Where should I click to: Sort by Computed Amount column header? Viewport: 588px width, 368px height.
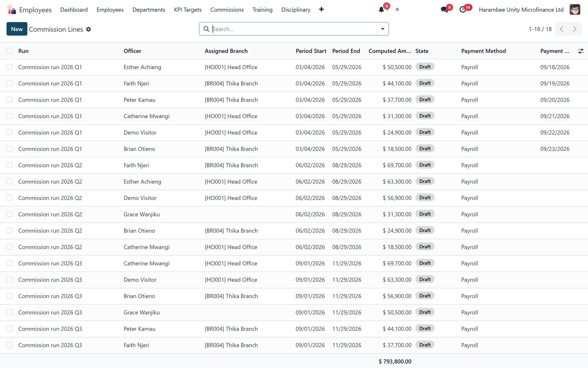coord(390,51)
